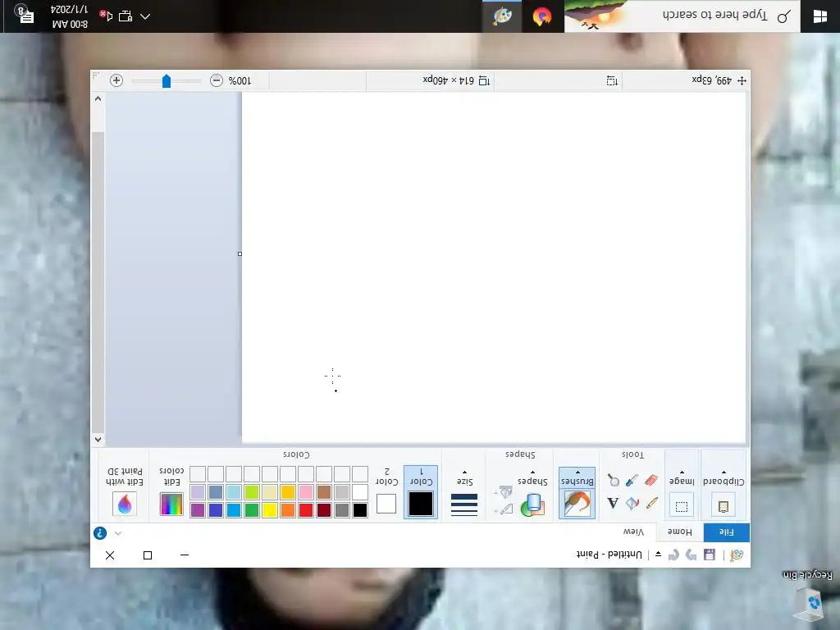Open the File menu tab
The height and width of the screenshot is (630, 840).
(727, 532)
